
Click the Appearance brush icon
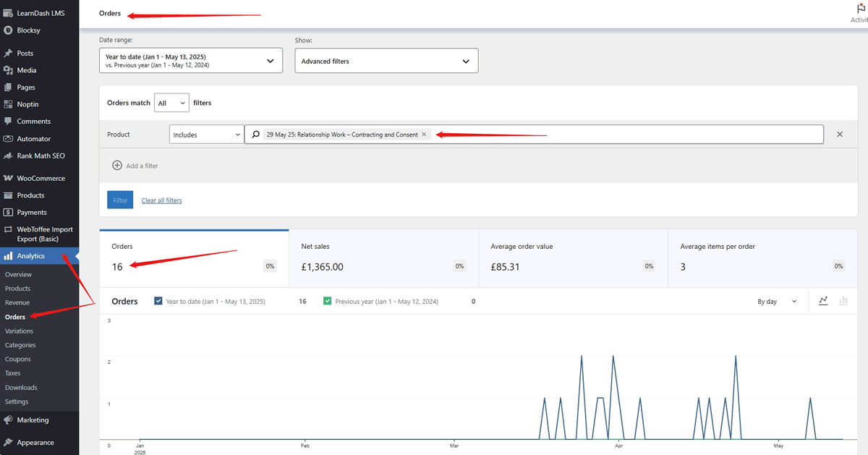click(8, 442)
